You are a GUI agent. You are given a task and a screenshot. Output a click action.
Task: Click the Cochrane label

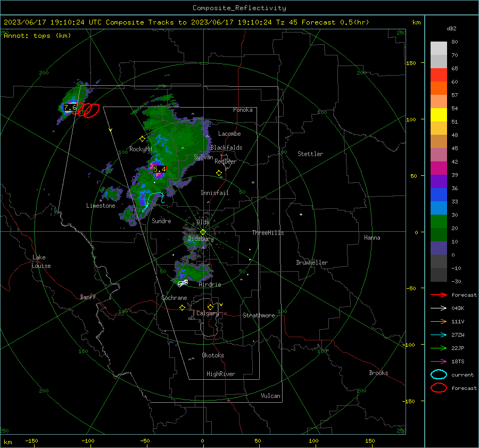click(x=174, y=298)
